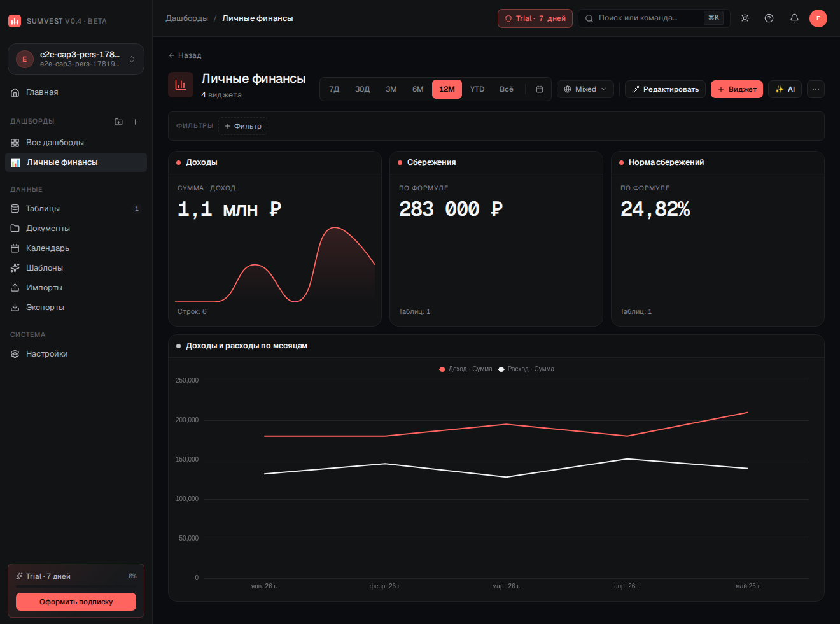Click the Оформить подписку button

(x=76, y=602)
